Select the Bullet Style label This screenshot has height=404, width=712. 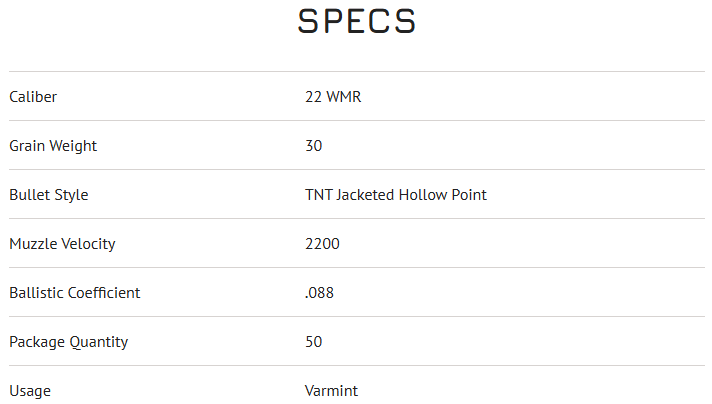(x=49, y=195)
